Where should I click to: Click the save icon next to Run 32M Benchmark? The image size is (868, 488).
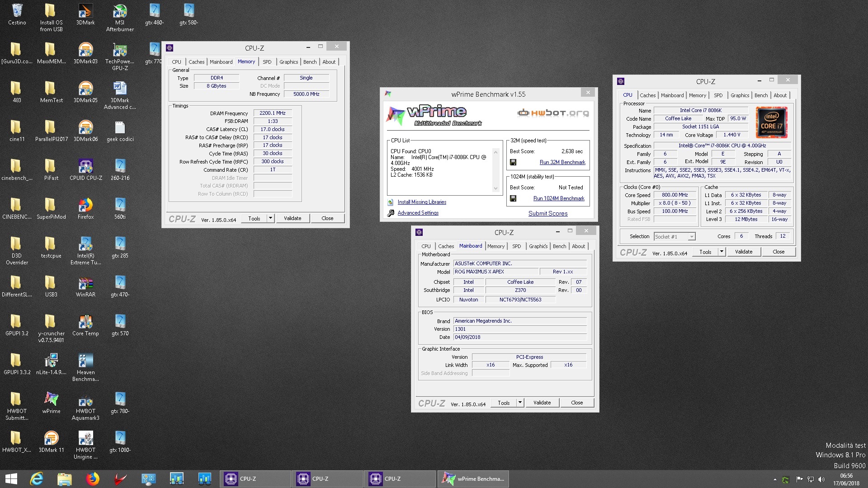(x=513, y=162)
